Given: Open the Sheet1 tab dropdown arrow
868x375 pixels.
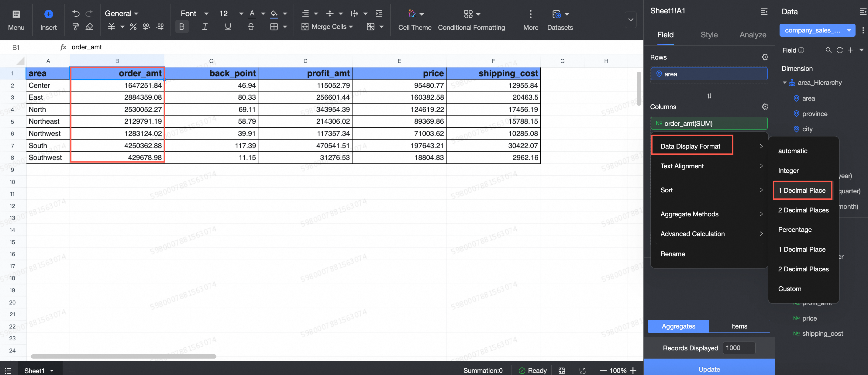Looking at the screenshot, I should (x=52, y=371).
